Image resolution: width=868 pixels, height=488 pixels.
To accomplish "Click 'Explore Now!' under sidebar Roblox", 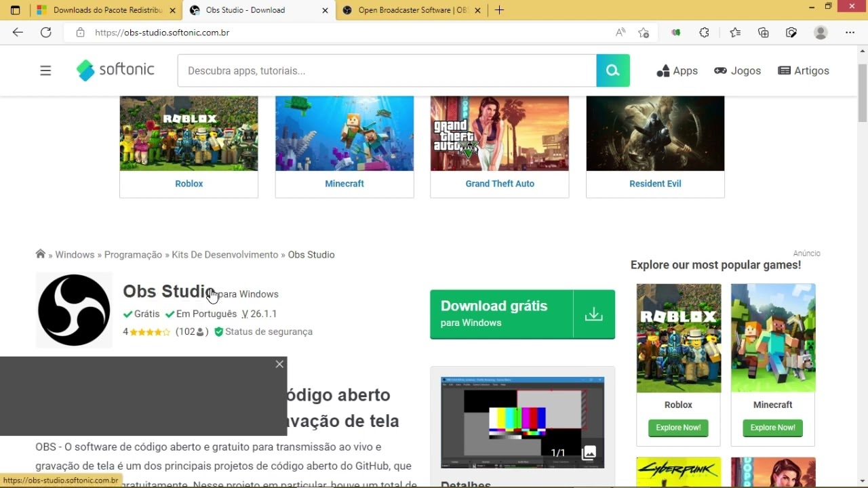I will tap(678, 428).
